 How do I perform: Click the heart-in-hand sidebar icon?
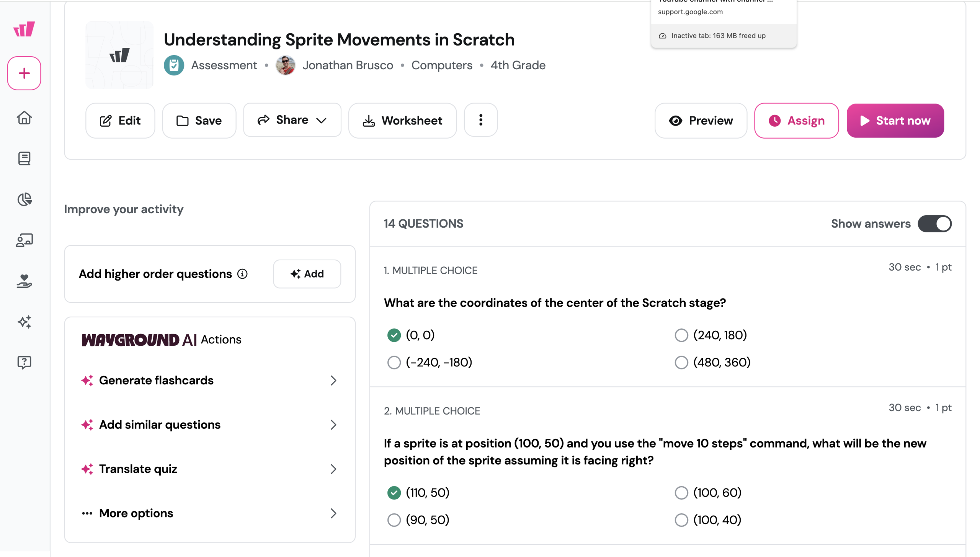(x=24, y=281)
